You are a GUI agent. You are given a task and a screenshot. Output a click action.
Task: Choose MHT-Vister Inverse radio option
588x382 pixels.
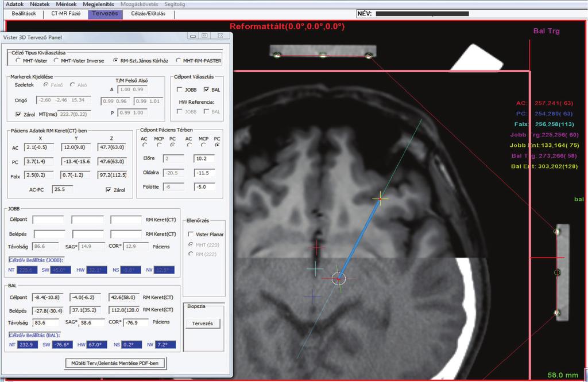click(x=56, y=60)
